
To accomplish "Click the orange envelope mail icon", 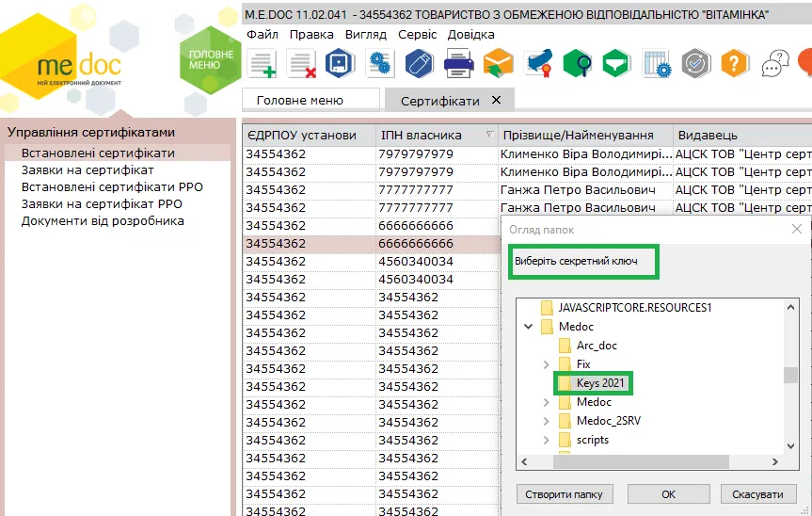I will click(498, 64).
